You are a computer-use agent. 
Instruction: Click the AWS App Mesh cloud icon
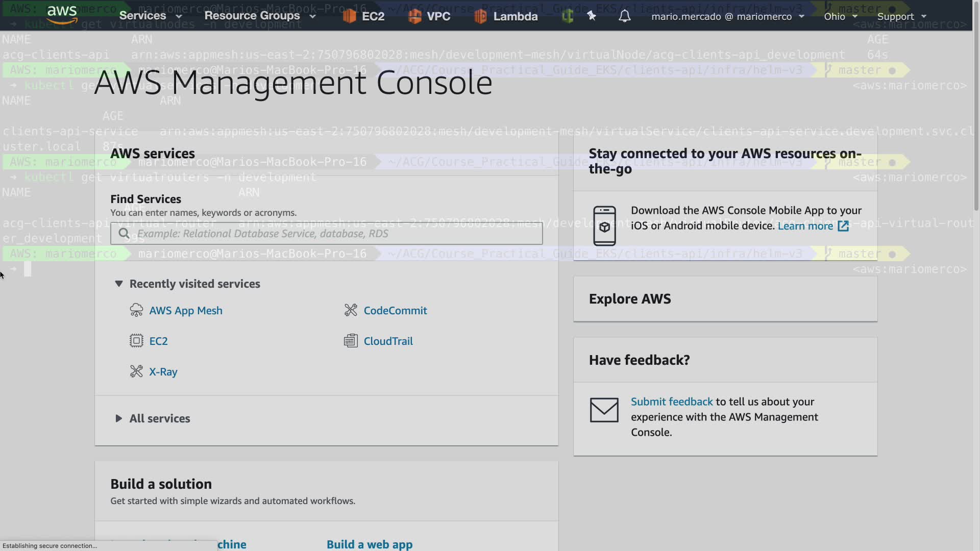pos(136,310)
